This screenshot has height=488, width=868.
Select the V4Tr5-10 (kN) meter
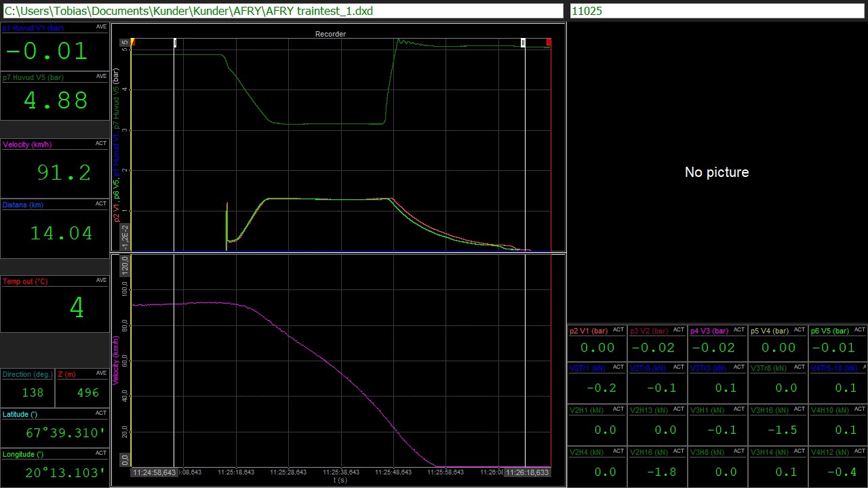(838, 383)
